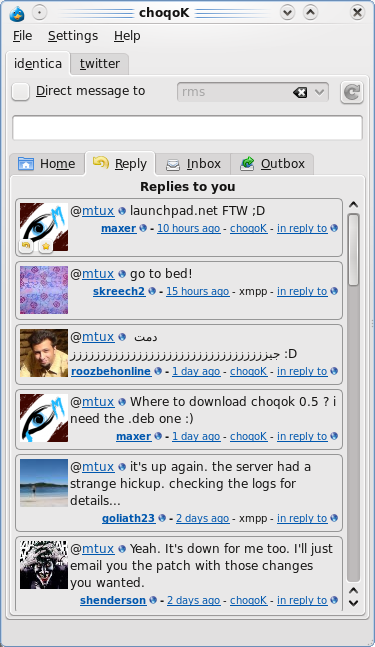
Task: Switch to the twitter account tab
Action: [x=99, y=64]
